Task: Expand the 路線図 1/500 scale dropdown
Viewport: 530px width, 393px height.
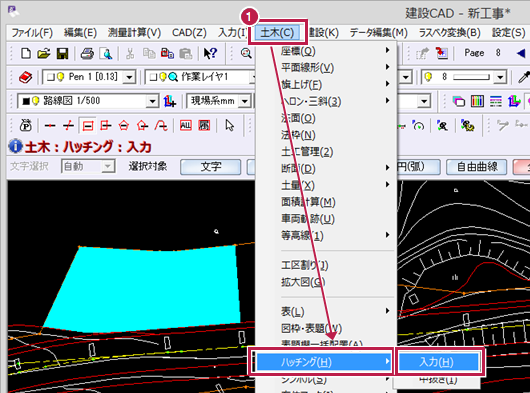Action: pyautogui.click(x=152, y=101)
